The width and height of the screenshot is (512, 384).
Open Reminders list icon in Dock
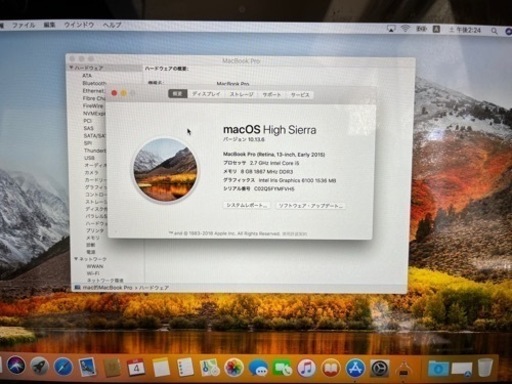click(x=185, y=367)
